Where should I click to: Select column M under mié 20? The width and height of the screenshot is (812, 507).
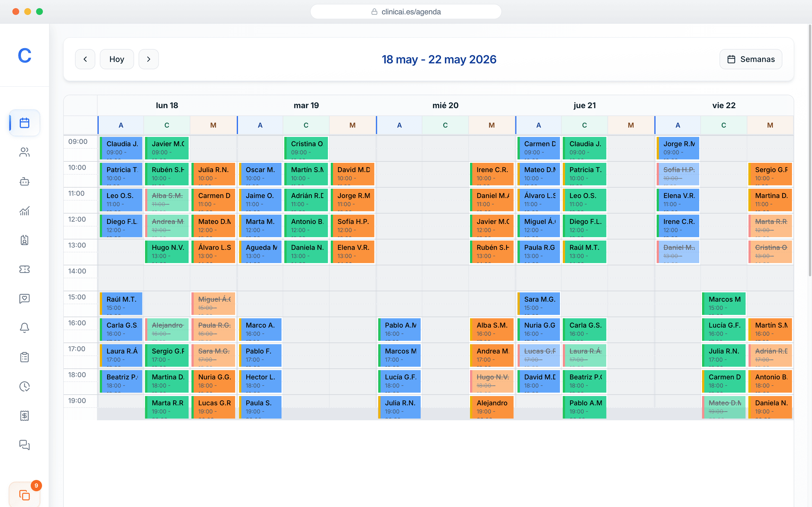tap(491, 125)
